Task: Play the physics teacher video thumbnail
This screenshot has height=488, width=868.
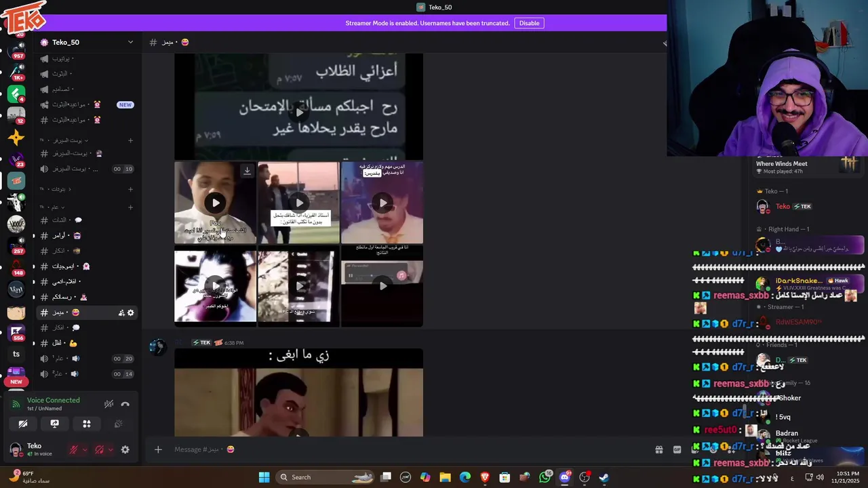Action: point(299,203)
